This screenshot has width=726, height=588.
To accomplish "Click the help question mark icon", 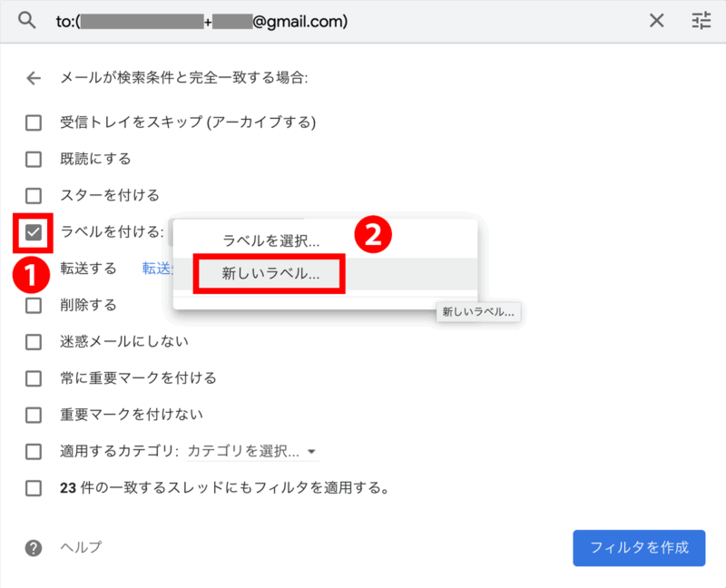I will click(34, 547).
